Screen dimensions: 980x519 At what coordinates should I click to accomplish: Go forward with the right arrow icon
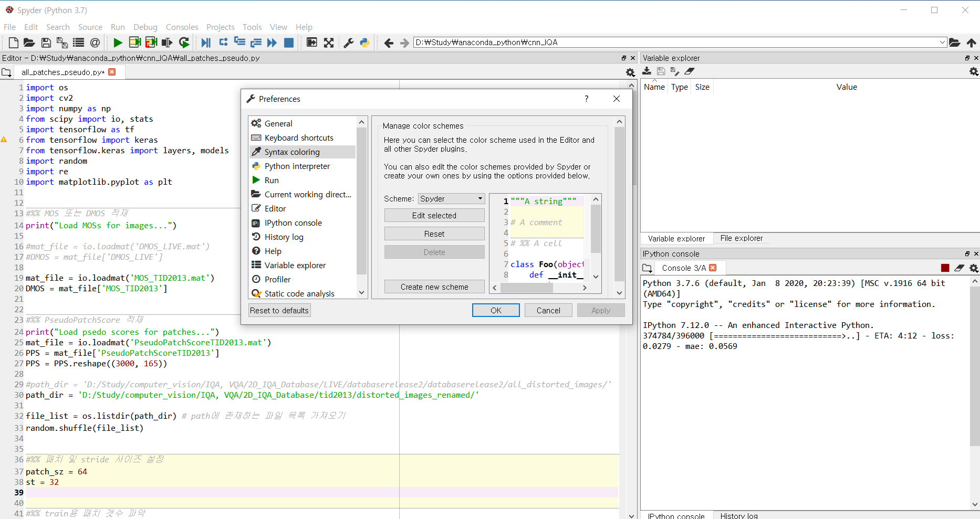(x=404, y=43)
